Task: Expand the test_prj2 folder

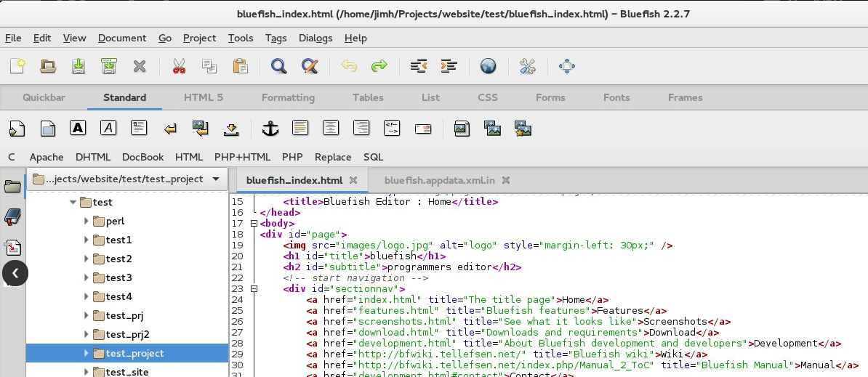Action: 87,334
